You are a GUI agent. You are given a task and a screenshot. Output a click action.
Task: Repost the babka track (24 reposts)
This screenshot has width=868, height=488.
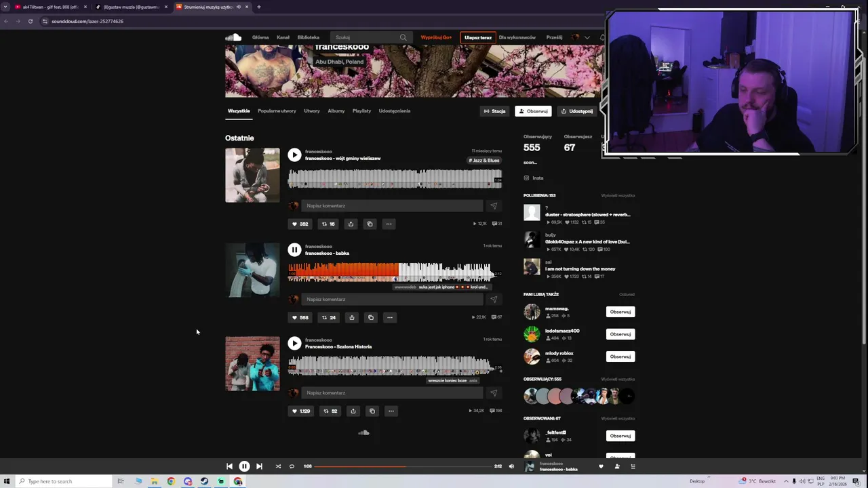tap(329, 317)
